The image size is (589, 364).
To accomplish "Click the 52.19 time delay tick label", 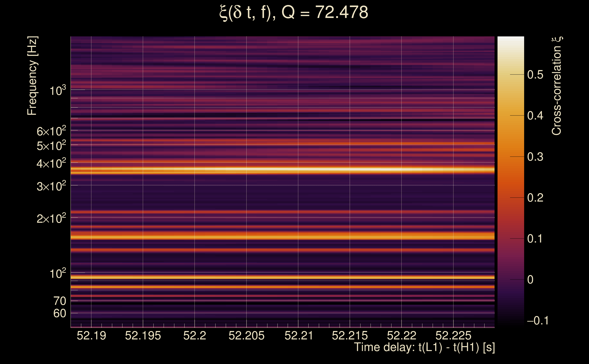I will point(91,336).
